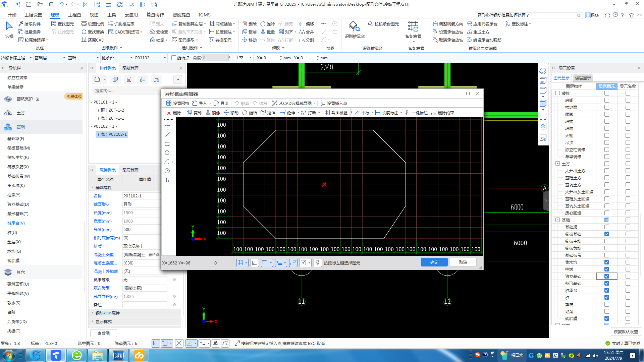
Task: Open 工程量 ribbon tab
Action: coord(74,15)
